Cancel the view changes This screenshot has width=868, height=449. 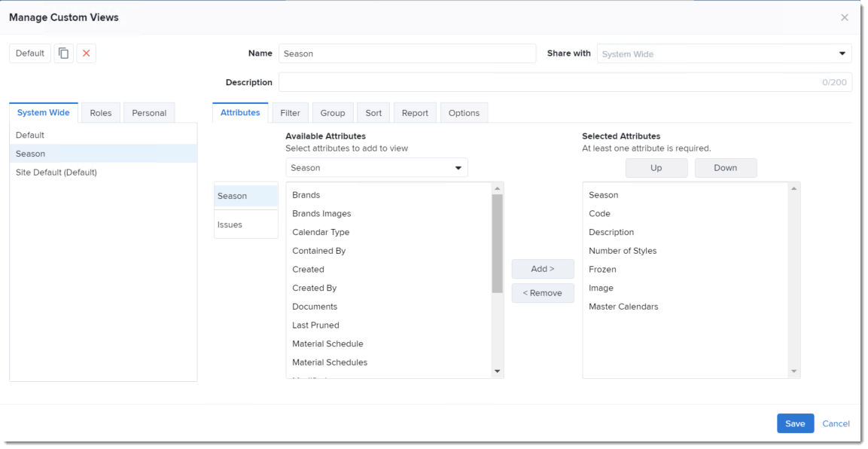point(836,423)
